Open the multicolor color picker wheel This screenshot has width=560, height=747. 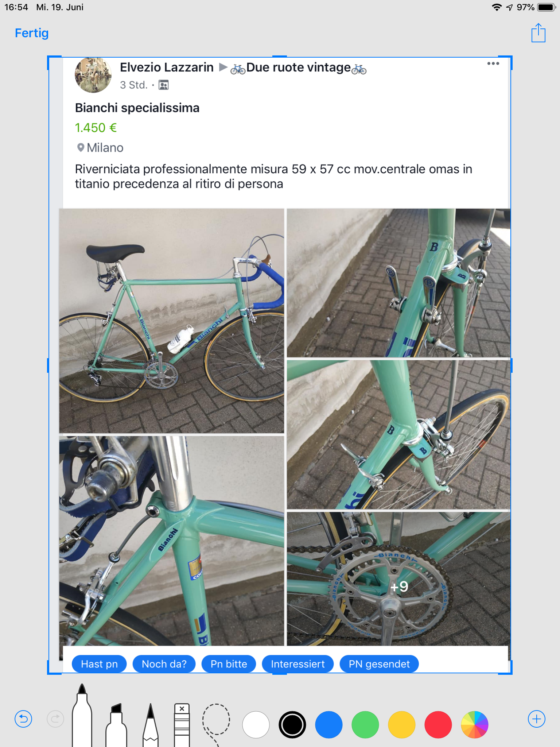point(475,724)
